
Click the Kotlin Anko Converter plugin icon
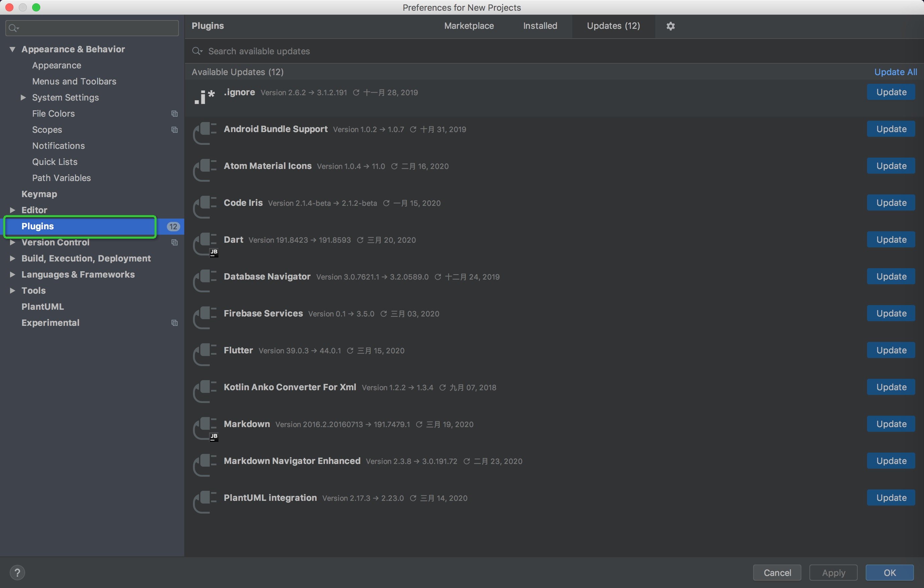(x=205, y=391)
